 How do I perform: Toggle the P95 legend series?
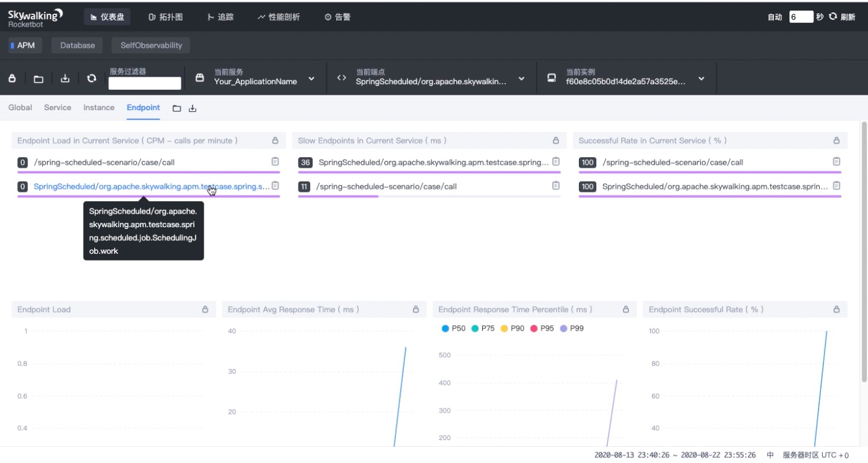click(x=542, y=329)
